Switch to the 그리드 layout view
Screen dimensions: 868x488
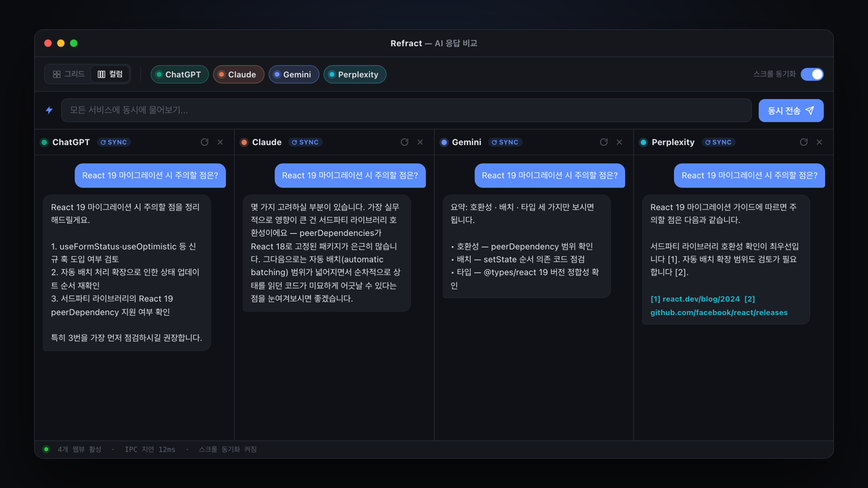[x=68, y=75]
